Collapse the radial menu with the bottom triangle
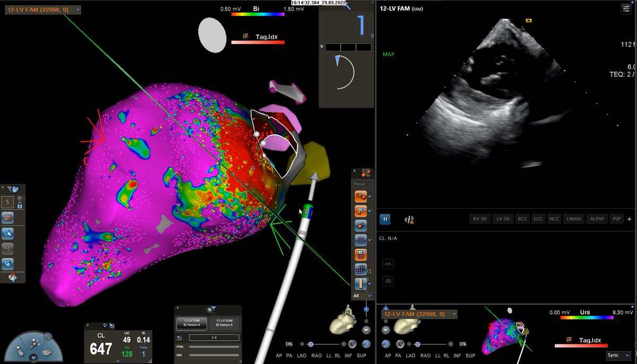 [33, 358]
